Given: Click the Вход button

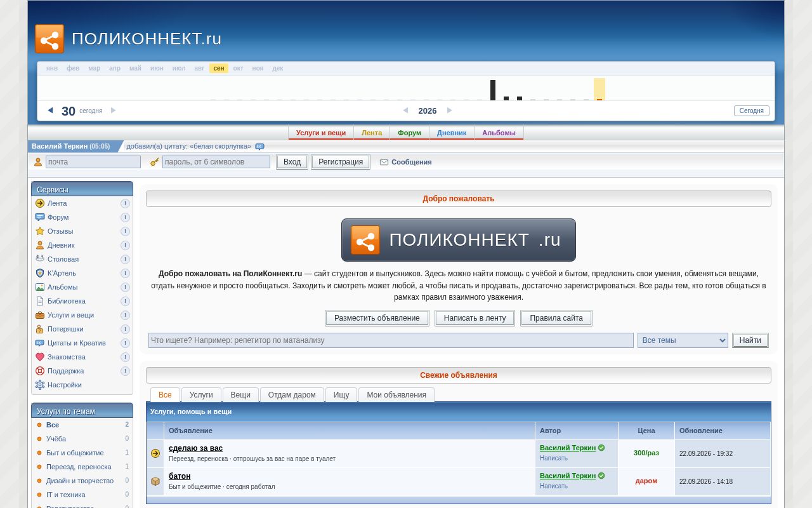Looking at the screenshot, I should tap(292, 162).
